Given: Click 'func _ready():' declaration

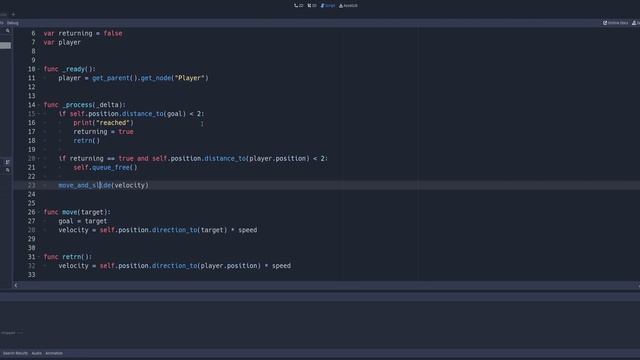Looking at the screenshot, I should pos(70,69).
